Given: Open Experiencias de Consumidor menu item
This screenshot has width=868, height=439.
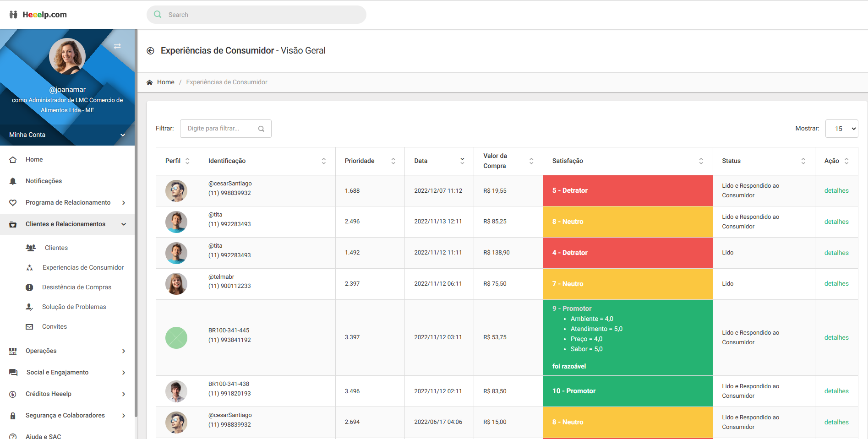Looking at the screenshot, I should click(83, 268).
